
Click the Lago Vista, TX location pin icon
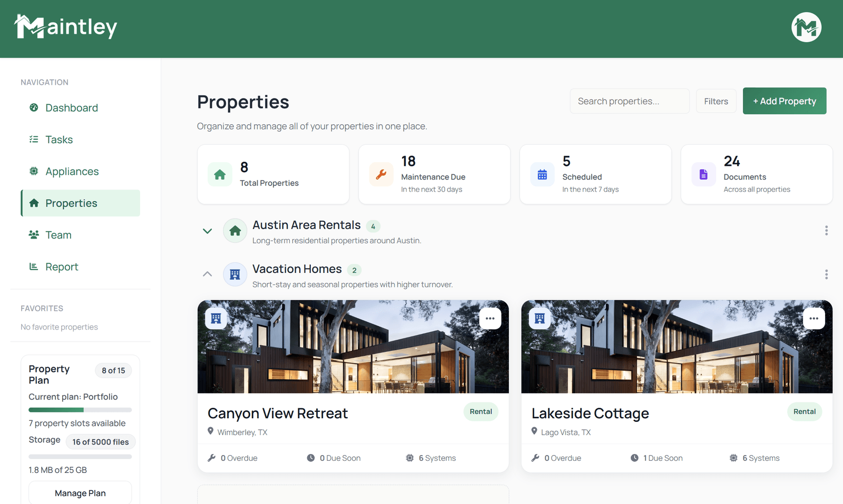click(x=534, y=431)
